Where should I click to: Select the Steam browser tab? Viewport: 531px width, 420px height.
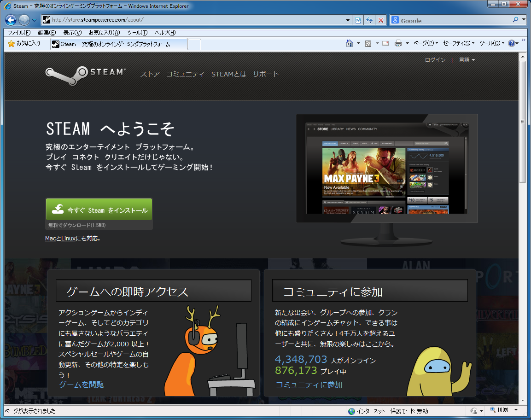[118, 44]
